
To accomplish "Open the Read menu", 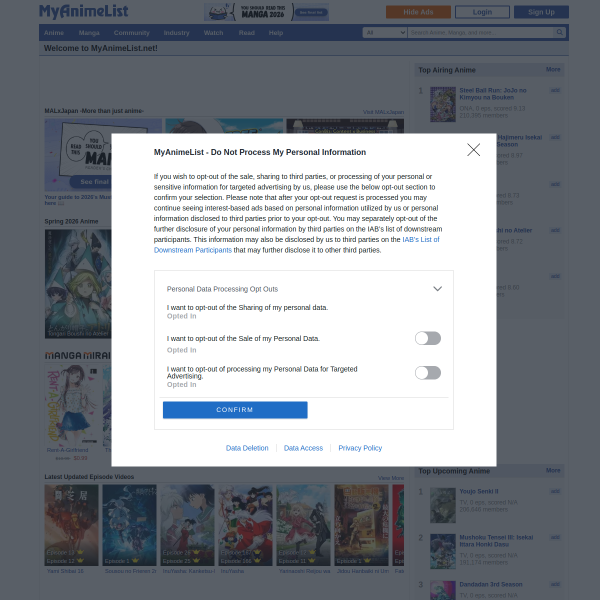I will point(246,33).
